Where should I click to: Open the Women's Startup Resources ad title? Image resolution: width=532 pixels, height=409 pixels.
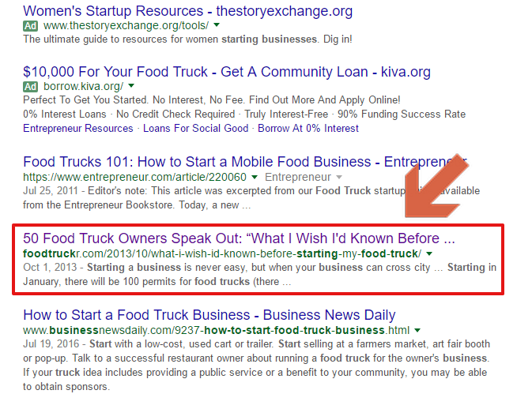[187, 11]
